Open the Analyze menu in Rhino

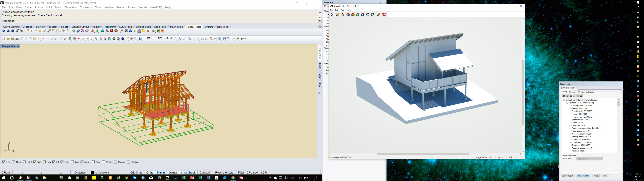click(109, 8)
